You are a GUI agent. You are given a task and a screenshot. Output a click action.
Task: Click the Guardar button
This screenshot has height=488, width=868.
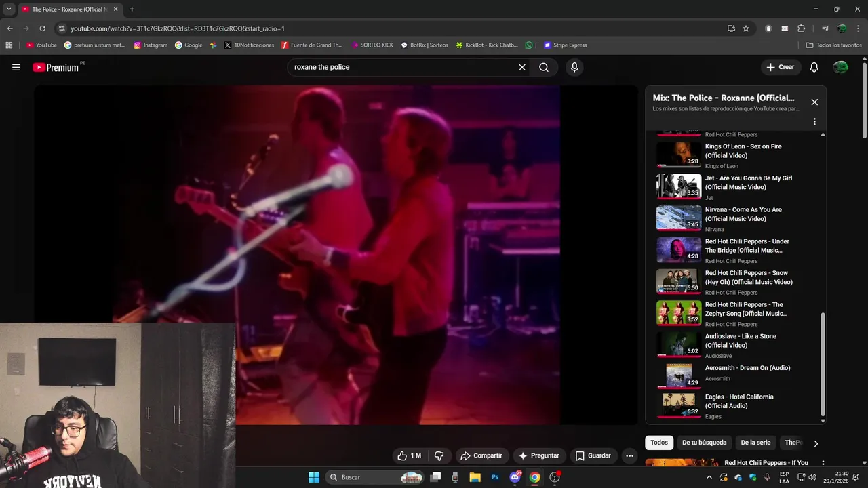tap(593, 455)
